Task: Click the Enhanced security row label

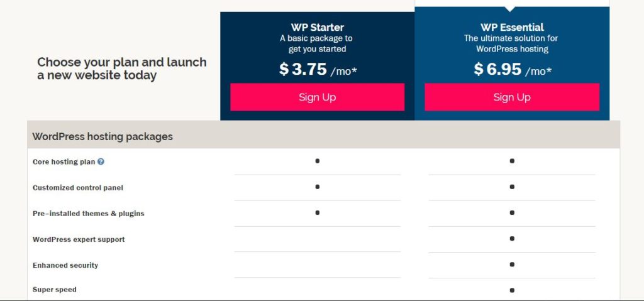Action: (x=65, y=265)
